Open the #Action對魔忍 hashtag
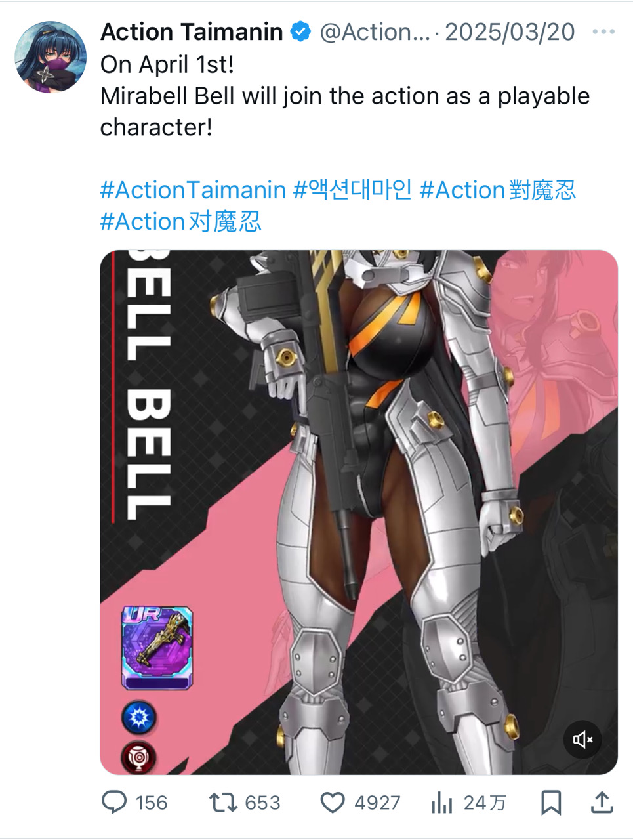 (497, 190)
